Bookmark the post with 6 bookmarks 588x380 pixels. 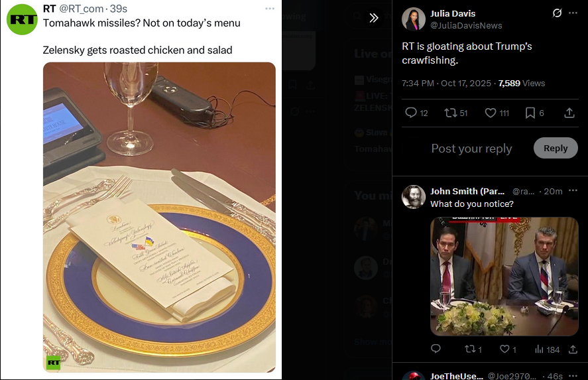[535, 113]
